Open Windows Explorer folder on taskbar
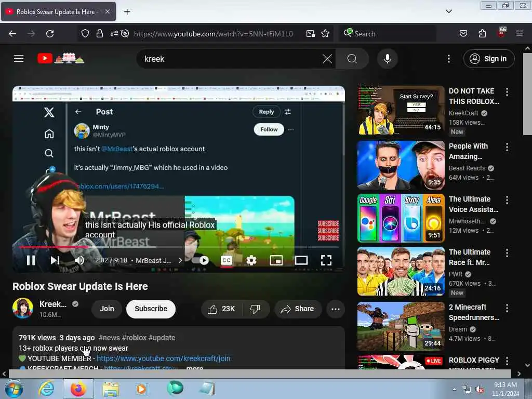Image resolution: width=532 pixels, height=399 pixels. click(111, 389)
